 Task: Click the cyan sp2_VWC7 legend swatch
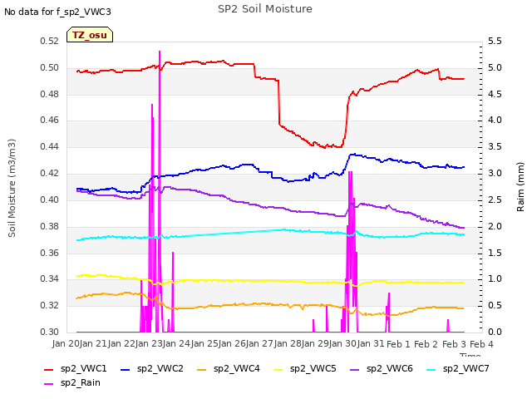(431, 369)
